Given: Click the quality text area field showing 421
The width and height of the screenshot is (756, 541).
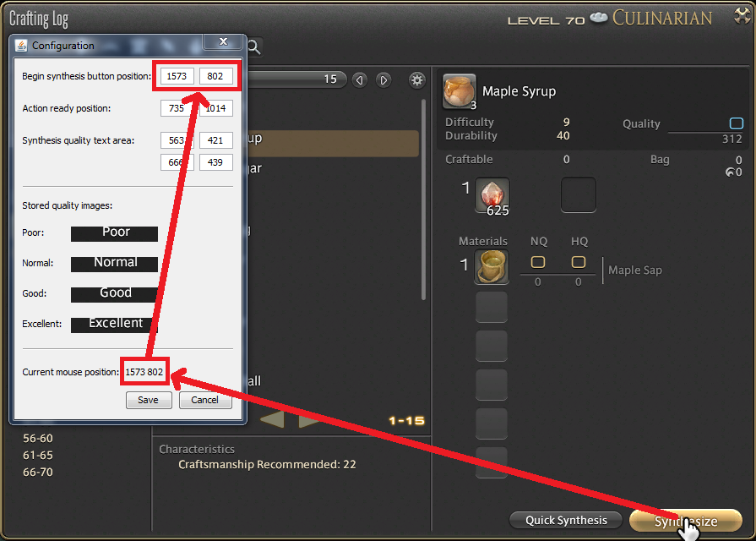Looking at the screenshot, I should coord(215,140).
